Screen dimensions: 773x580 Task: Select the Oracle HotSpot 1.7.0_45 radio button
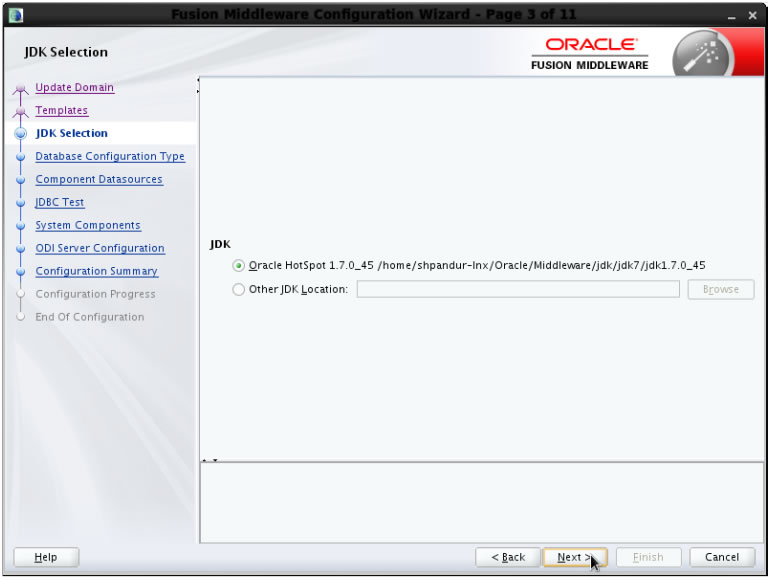tap(239, 266)
